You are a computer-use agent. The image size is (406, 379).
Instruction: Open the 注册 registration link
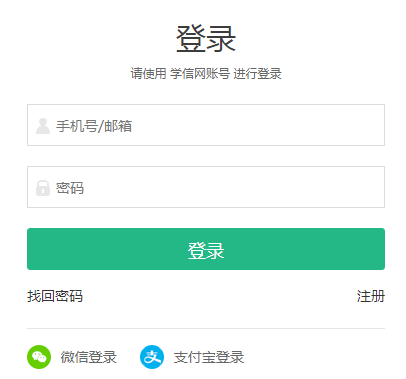coord(371,296)
